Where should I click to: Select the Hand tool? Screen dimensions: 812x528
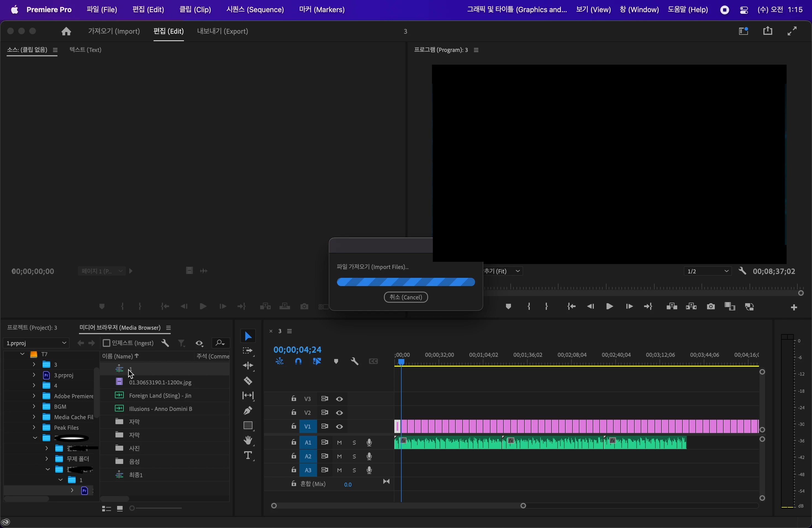point(248,440)
